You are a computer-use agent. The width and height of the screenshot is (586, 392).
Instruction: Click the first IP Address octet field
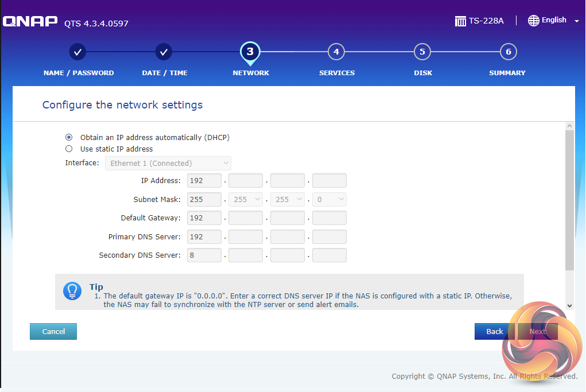tap(204, 180)
